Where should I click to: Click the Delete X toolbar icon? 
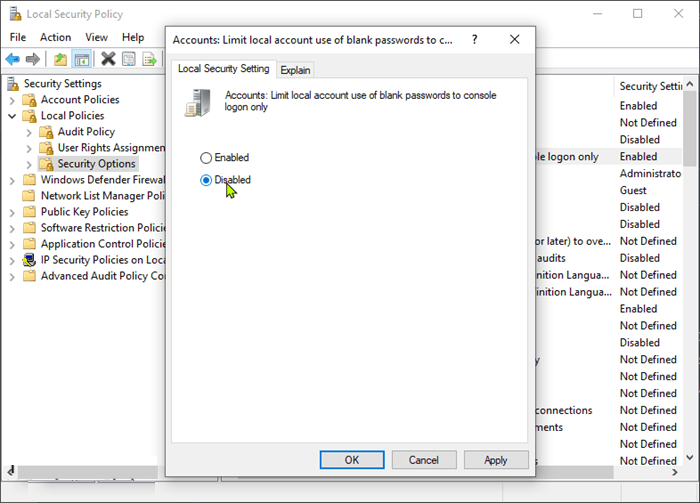[108, 59]
